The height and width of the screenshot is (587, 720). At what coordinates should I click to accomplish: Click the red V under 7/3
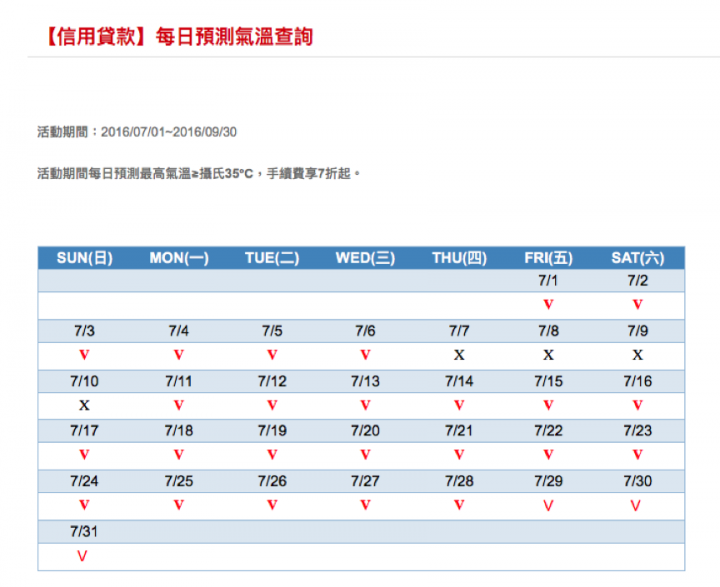84,355
